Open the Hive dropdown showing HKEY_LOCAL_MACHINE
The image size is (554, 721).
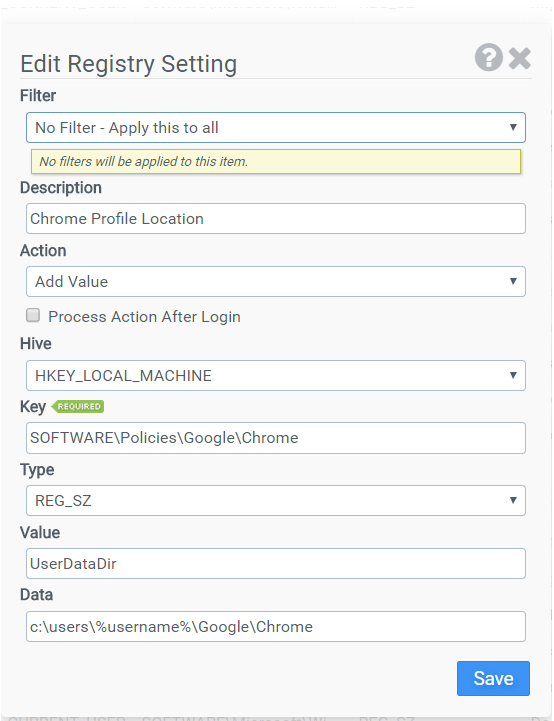[x=275, y=376]
